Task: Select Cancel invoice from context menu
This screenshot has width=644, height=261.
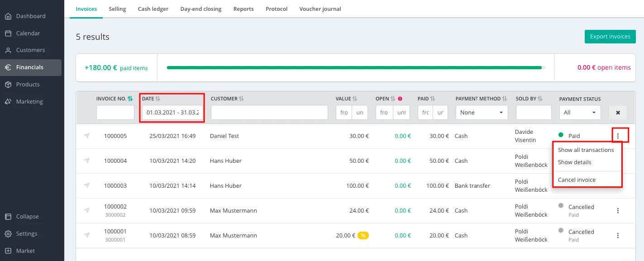Action: tap(577, 180)
